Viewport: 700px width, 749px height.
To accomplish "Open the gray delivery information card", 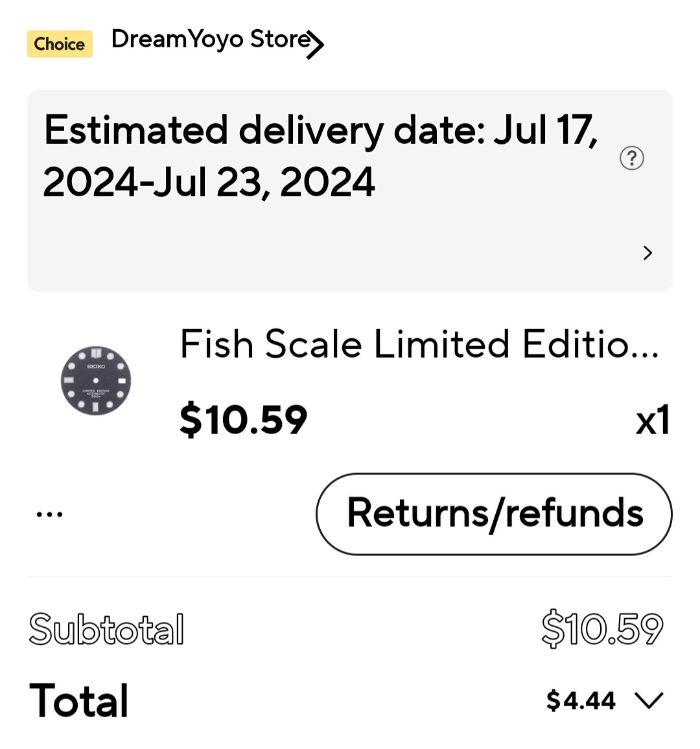I will (350, 190).
